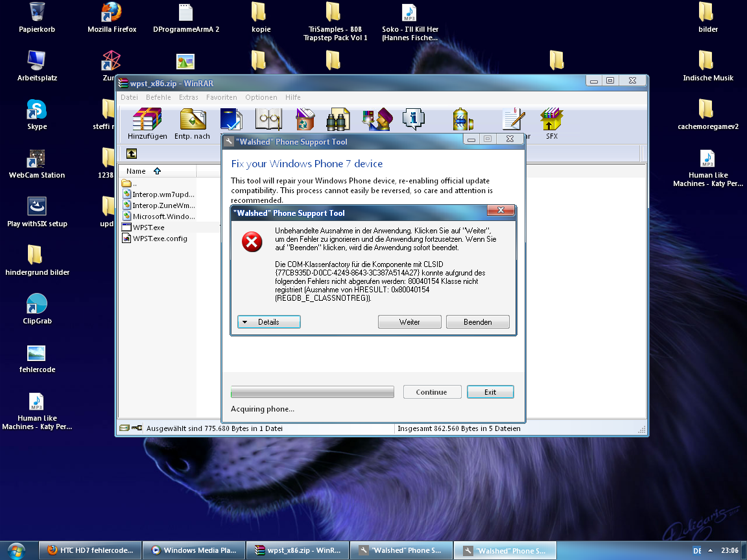Click the "Ausgewählt sind 775.680 Bytes" status text

click(215, 428)
